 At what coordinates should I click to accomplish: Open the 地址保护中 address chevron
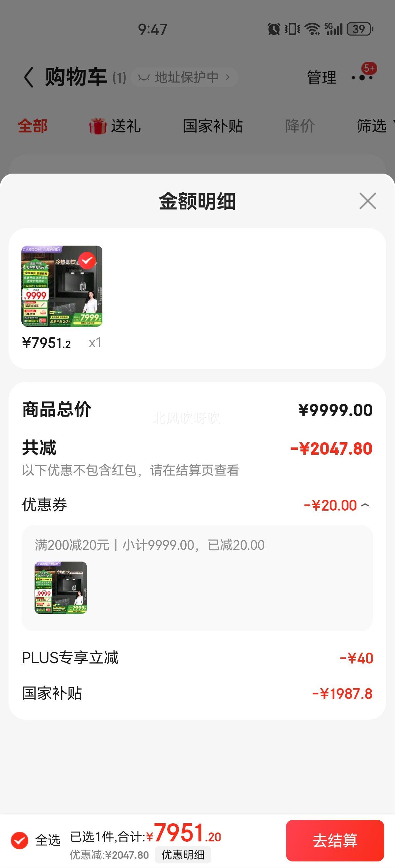point(228,77)
